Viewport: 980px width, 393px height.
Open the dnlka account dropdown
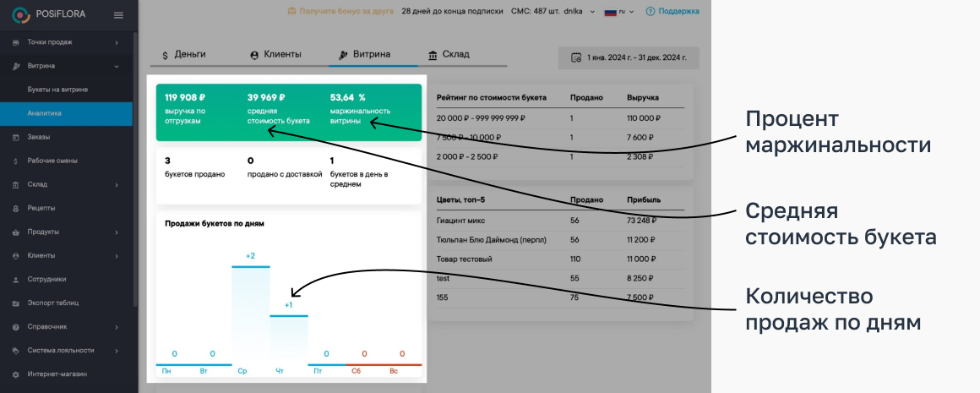pyautogui.click(x=580, y=12)
